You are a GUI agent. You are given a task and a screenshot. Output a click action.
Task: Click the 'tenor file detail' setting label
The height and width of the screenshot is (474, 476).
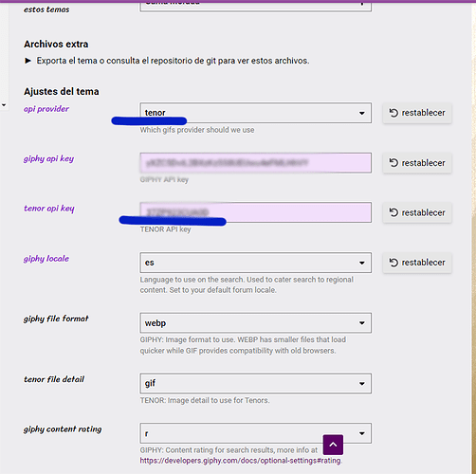[x=54, y=379]
